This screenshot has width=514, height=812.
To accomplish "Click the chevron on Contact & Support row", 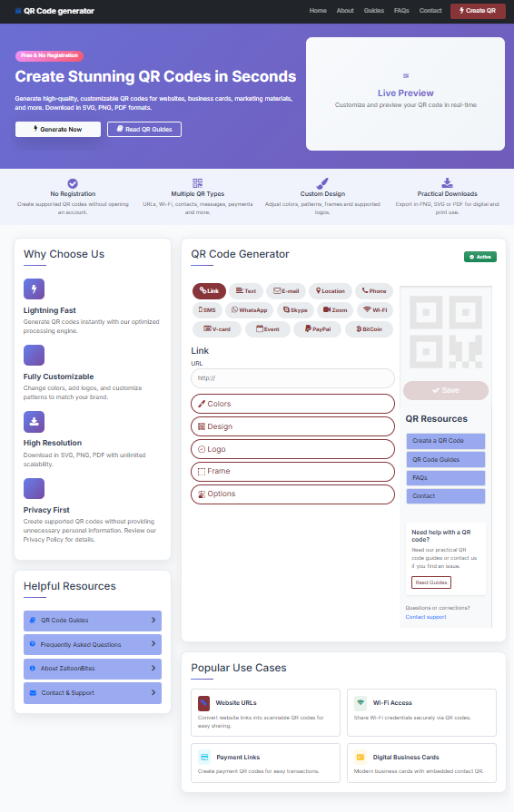I will (153, 692).
